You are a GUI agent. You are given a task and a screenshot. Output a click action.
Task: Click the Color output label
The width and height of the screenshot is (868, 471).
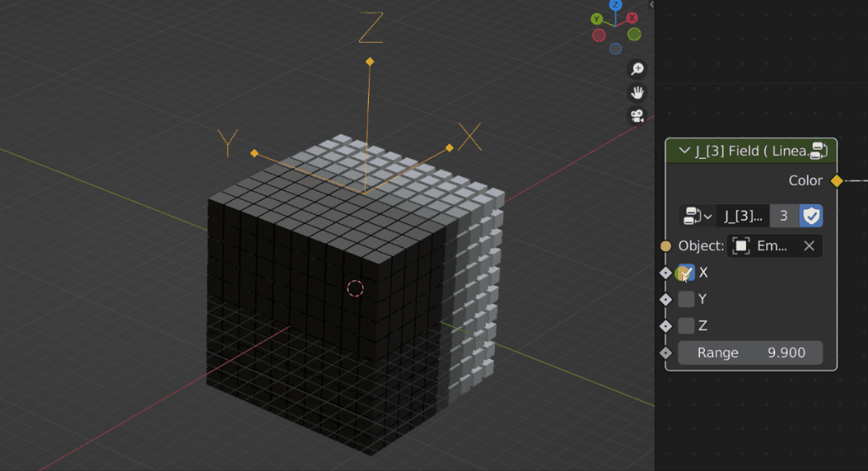(x=805, y=181)
